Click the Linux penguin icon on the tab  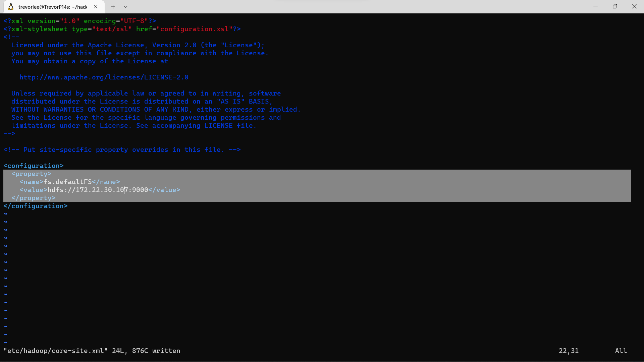10,6
